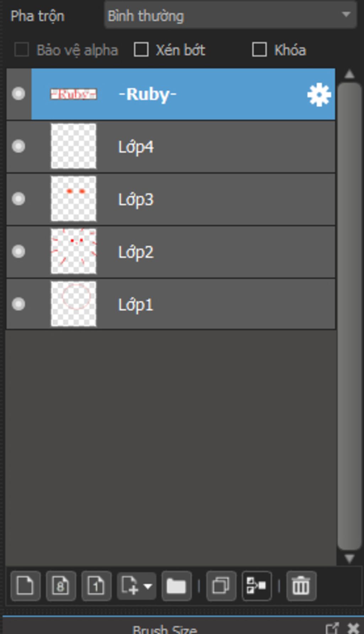Screen dimensions: 364x634
Task: Add a new 8-bit layer
Action: (x=61, y=586)
